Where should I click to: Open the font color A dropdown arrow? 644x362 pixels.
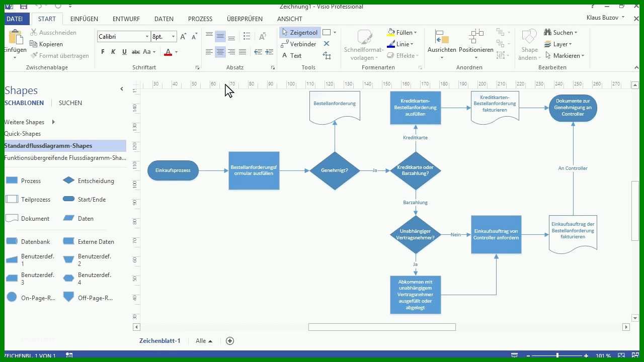coord(176,52)
